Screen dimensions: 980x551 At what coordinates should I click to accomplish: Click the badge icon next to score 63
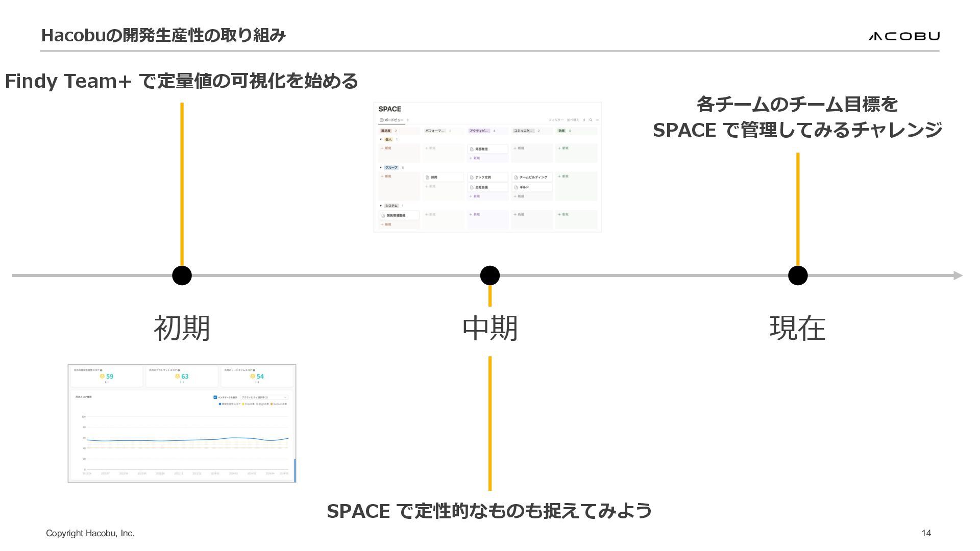[177, 377]
